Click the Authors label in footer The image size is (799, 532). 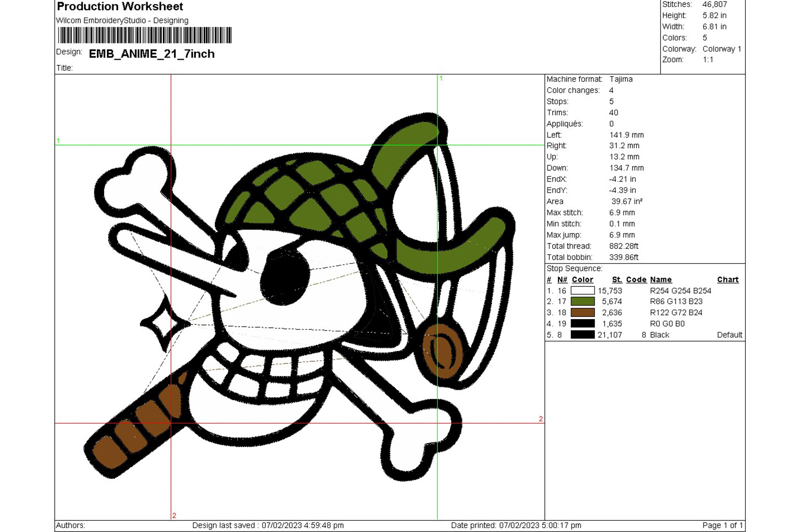click(70, 525)
